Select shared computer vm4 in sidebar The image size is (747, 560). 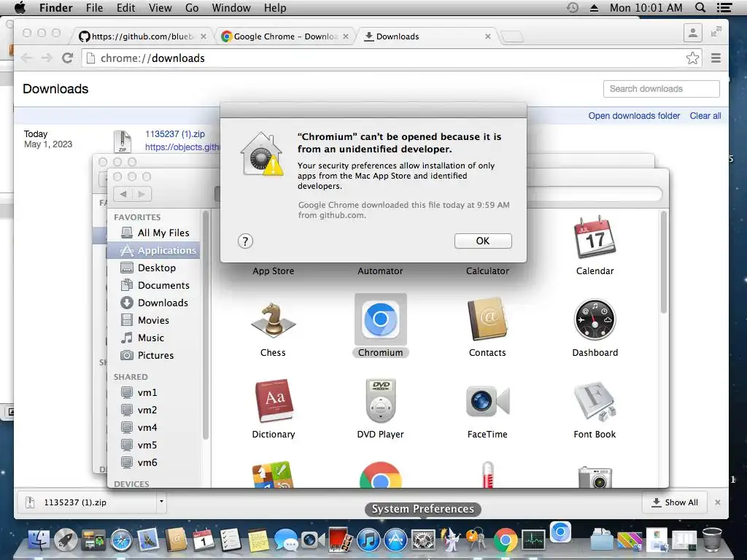click(x=153, y=427)
